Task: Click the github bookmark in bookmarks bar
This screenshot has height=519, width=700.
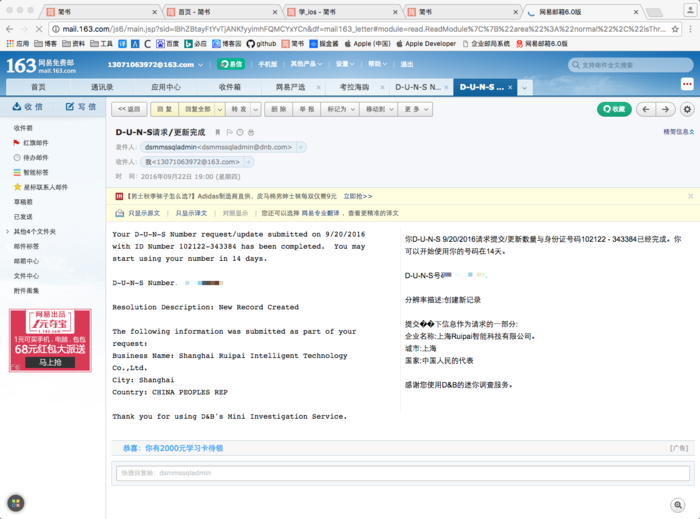Action: [x=262, y=44]
